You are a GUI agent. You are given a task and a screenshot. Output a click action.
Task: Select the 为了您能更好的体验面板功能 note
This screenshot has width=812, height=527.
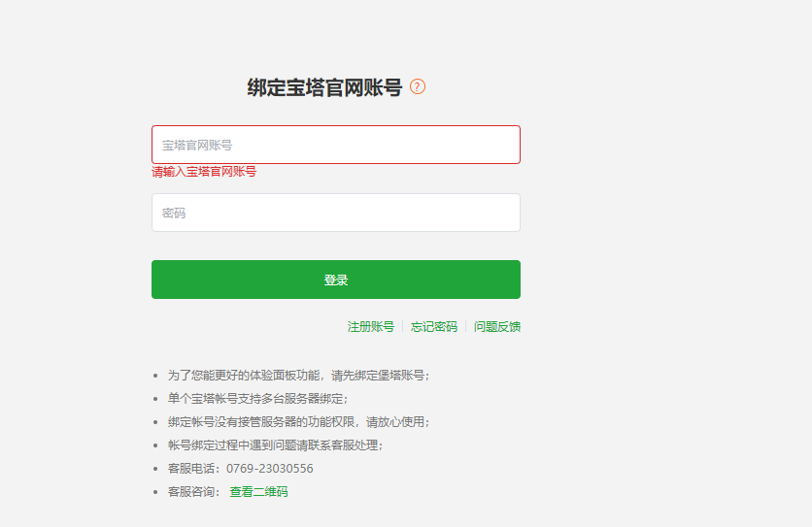(x=298, y=376)
